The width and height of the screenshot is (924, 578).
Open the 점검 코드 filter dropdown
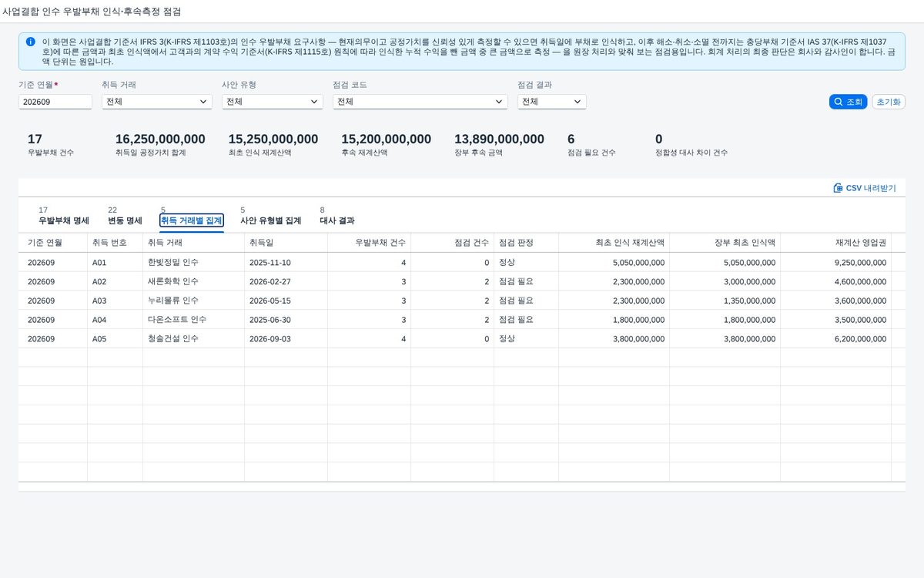420,102
